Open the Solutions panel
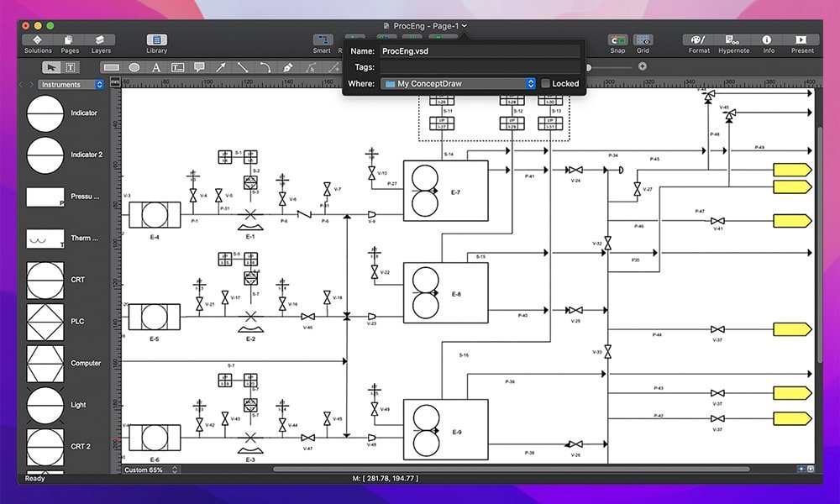 click(x=38, y=40)
